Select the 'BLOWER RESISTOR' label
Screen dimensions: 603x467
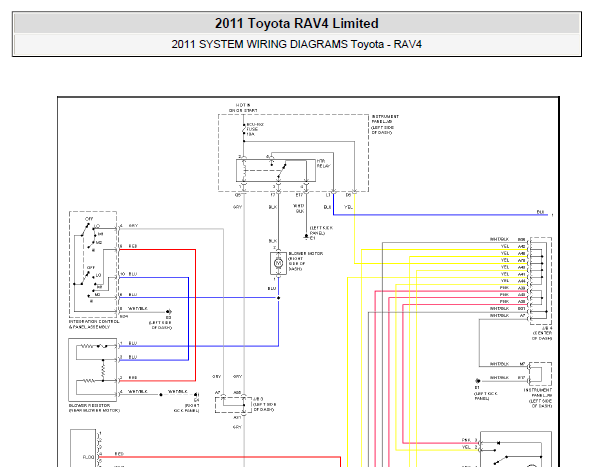(89, 405)
